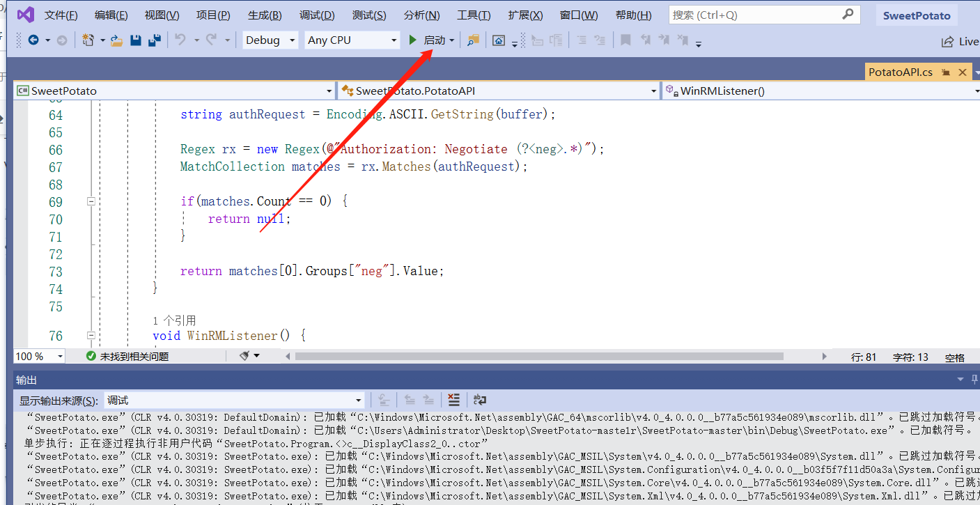Open the 扩展(X) menu
The height and width of the screenshot is (505, 980).
pos(525,15)
